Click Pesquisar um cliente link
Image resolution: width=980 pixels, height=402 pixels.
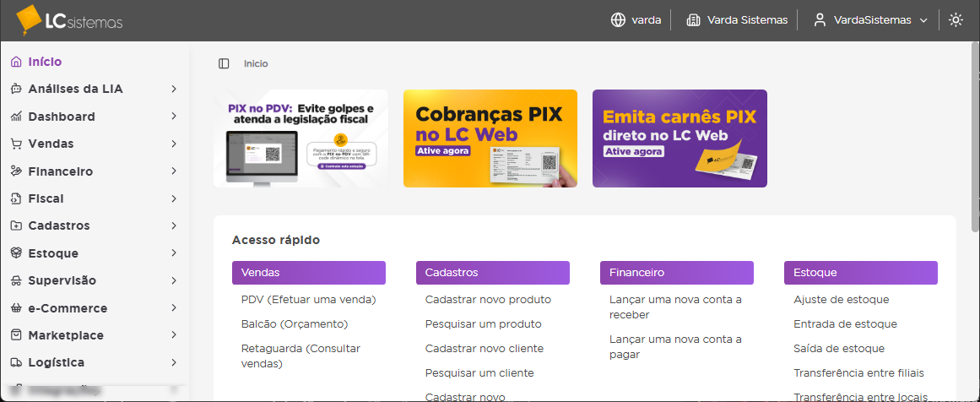479,372
